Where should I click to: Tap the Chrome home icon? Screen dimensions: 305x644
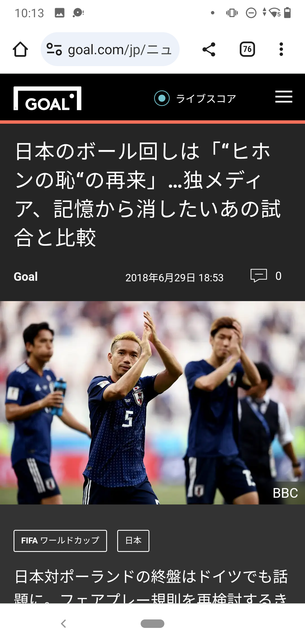click(20, 49)
